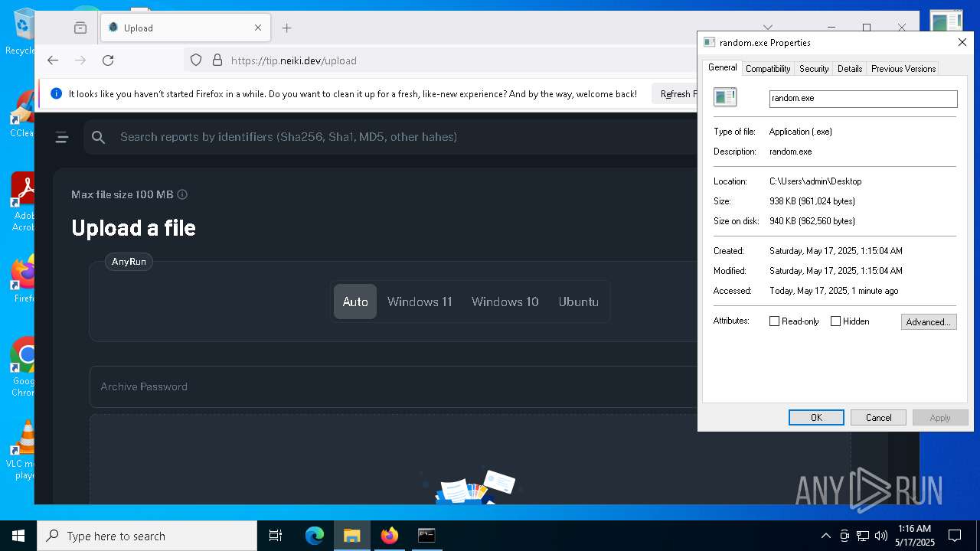The width and height of the screenshot is (980, 551).
Task: Switch to the General tab in Properties
Action: pyautogui.click(x=722, y=67)
